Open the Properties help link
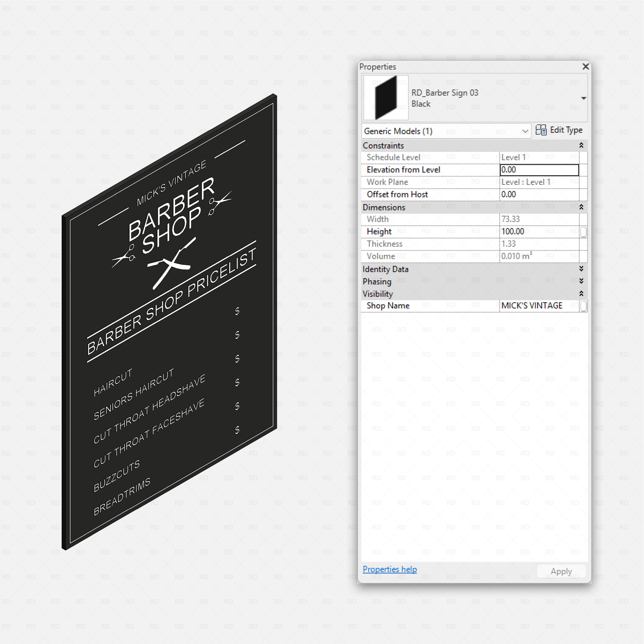The width and height of the screenshot is (644, 644). 390,569
